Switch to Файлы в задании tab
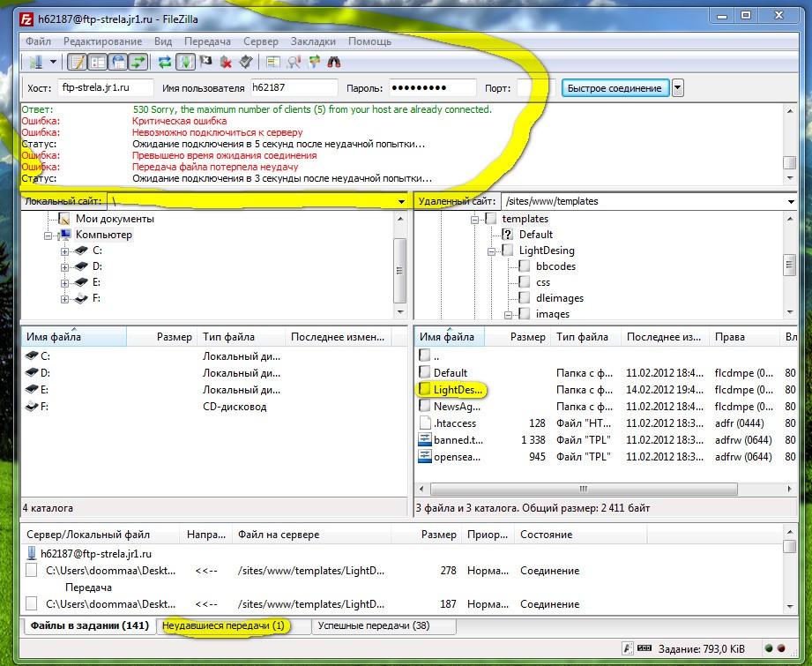 [90, 625]
